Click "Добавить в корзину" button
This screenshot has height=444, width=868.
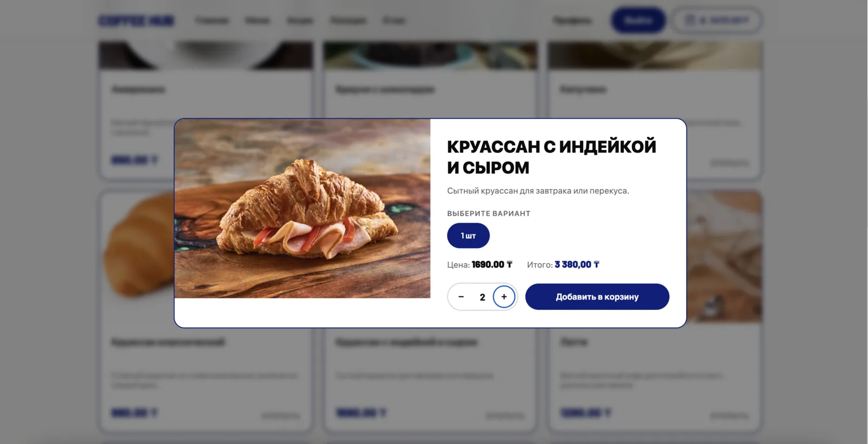click(x=597, y=297)
